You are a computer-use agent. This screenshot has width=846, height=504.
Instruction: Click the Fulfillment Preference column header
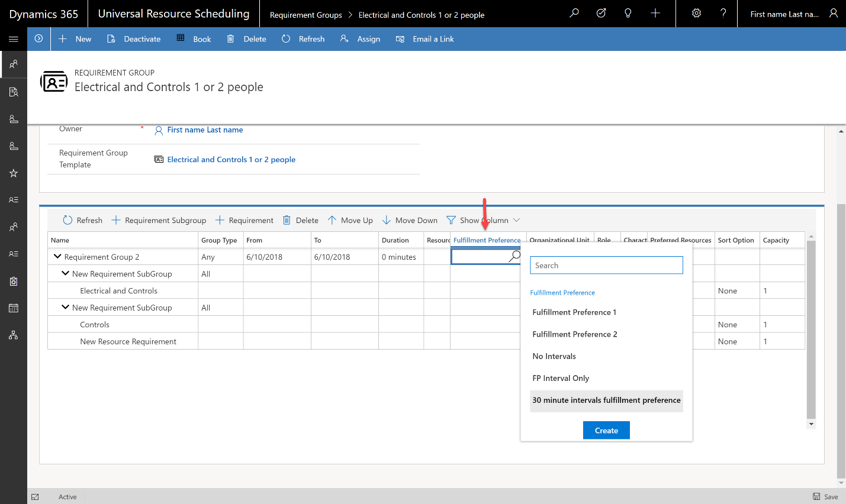click(x=487, y=240)
